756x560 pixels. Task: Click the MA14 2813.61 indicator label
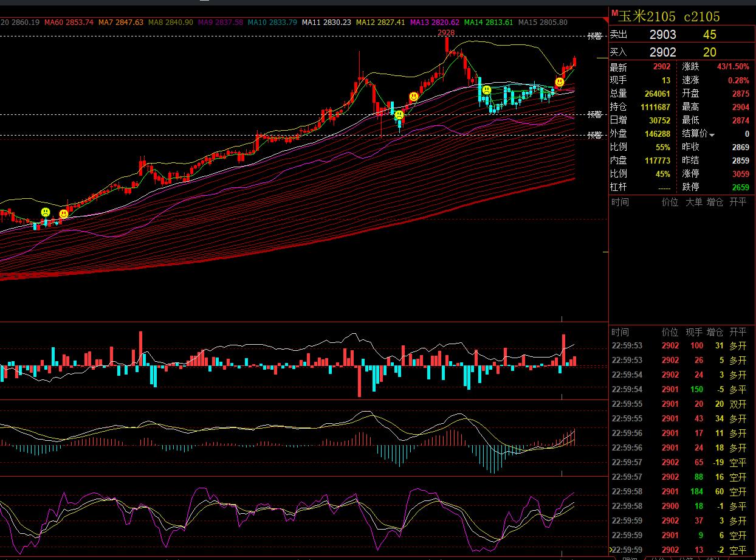pos(489,22)
